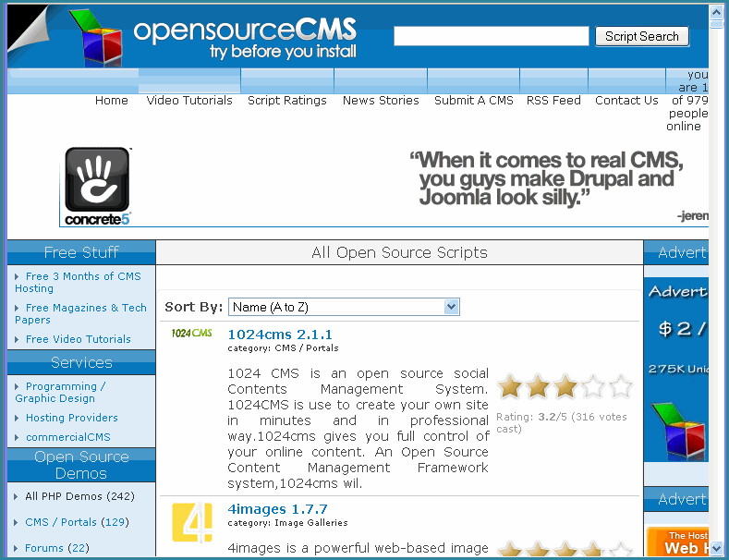Open the Free Video Tutorials sidebar link
The image size is (729, 560).
[79, 339]
